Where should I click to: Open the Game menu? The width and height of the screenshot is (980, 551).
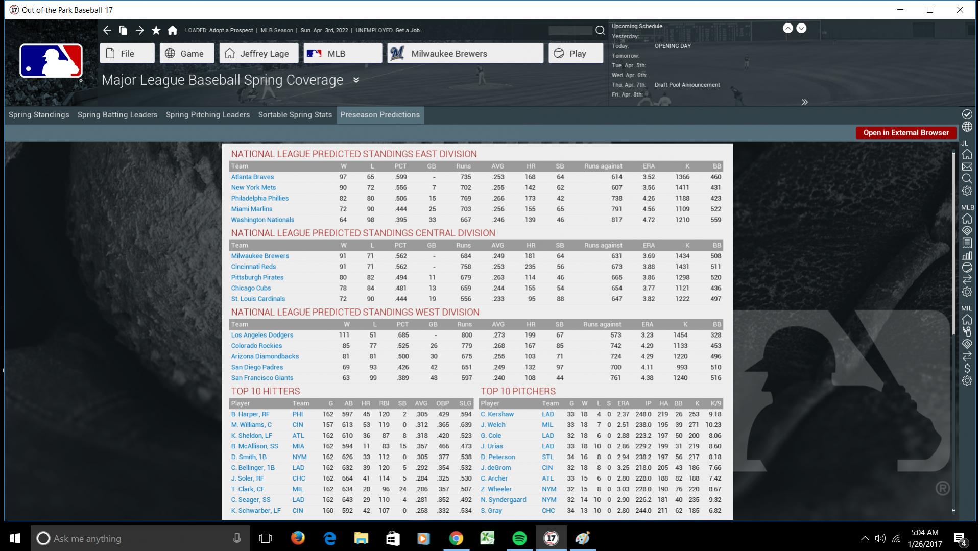tap(187, 54)
